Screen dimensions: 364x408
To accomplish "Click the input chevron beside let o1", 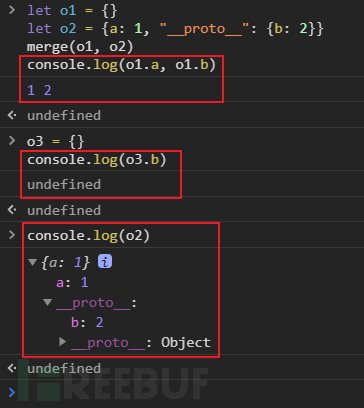I will 12,10.
